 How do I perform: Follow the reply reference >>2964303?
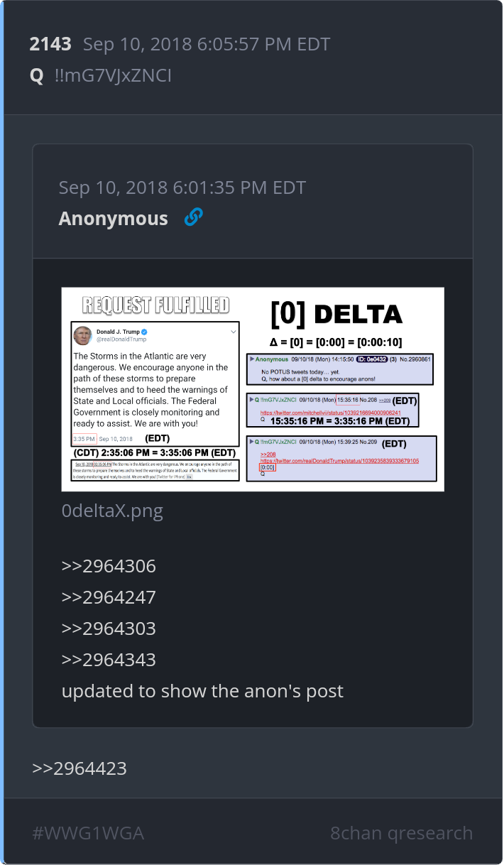click(x=109, y=629)
